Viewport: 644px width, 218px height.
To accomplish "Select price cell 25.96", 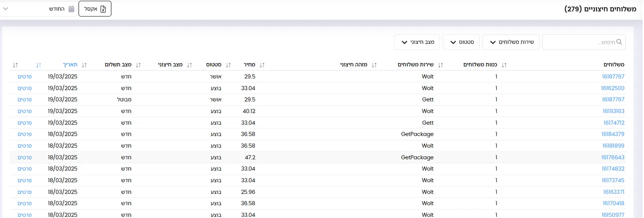I will (248, 192).
